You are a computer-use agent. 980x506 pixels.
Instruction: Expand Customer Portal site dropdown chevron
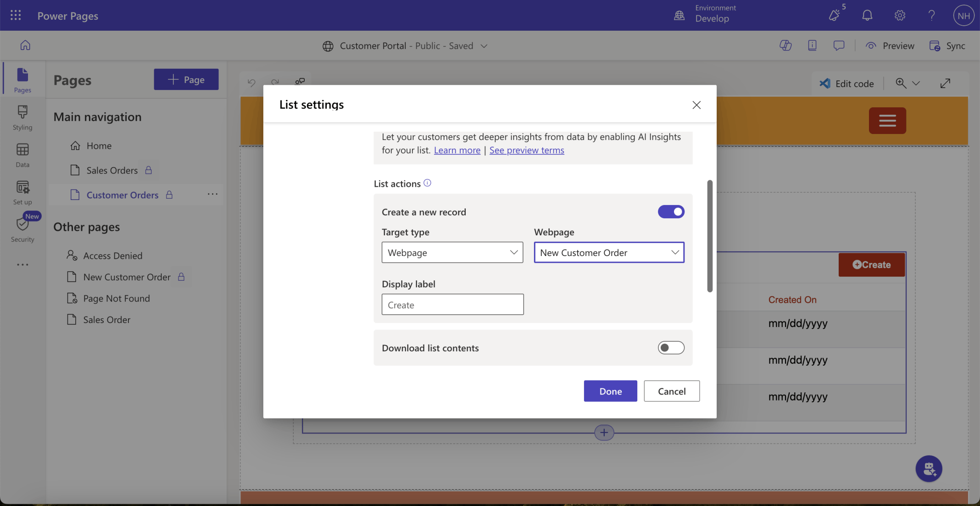[484, 46]
